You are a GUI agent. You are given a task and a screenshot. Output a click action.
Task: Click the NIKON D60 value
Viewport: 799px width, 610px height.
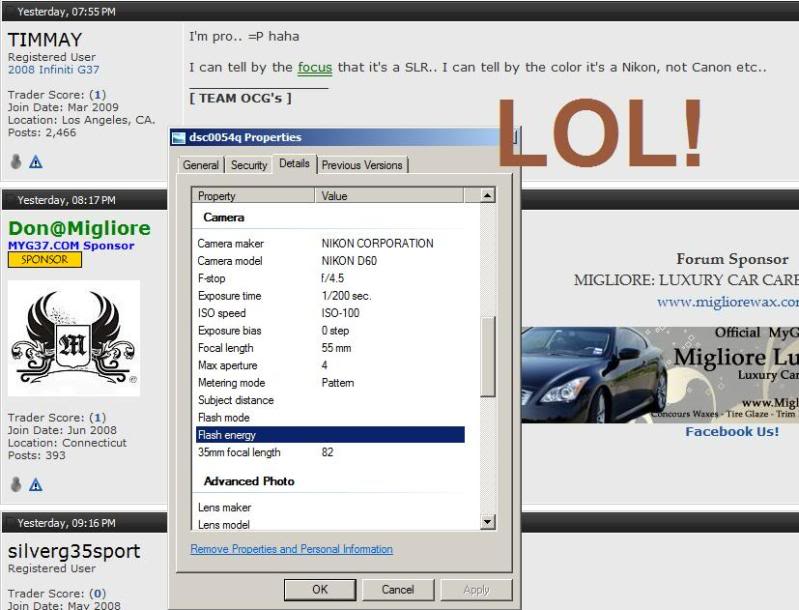(349, 261)
